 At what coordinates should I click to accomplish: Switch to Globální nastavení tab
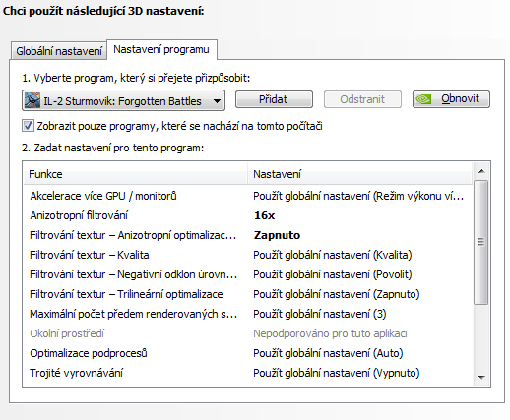pyautogui.click(x=59, y=51)
